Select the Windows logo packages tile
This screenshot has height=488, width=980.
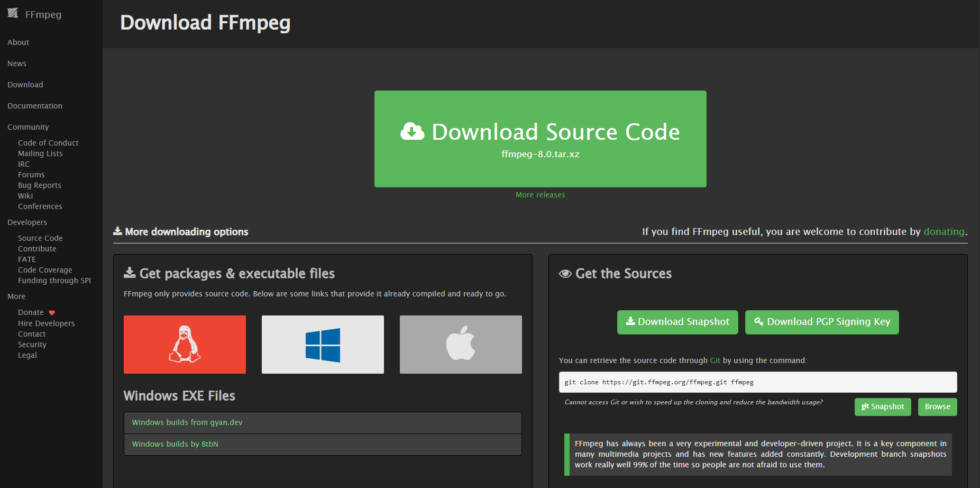(x=323, y=345)
